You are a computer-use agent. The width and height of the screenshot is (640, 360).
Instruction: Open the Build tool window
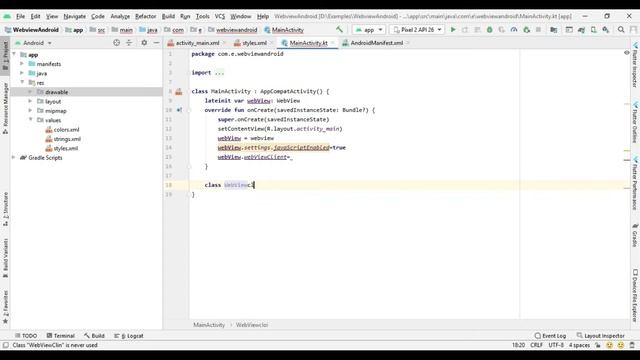94,336
